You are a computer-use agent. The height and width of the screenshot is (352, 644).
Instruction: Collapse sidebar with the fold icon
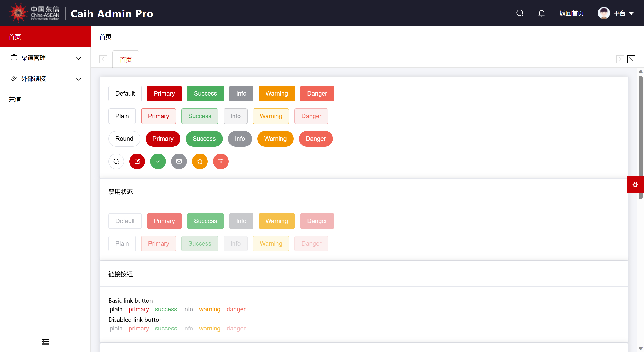click(x=45, y=341)
